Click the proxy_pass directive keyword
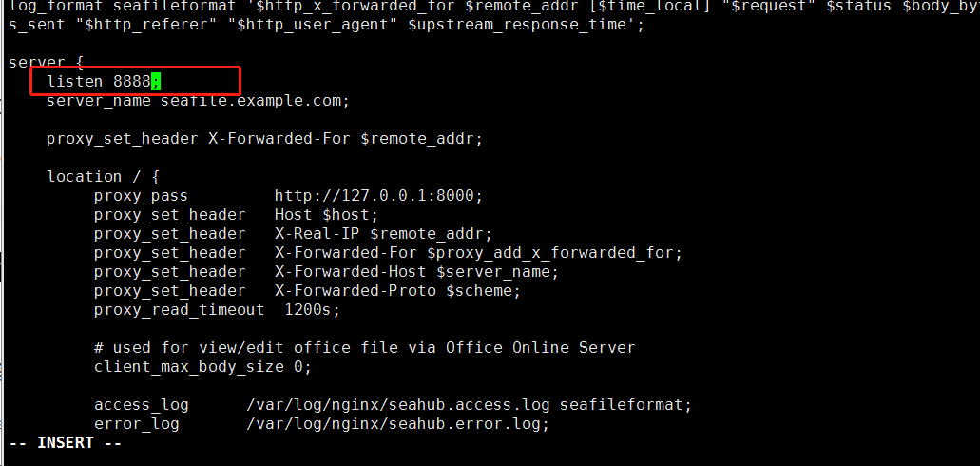The image size is (980, 466). click(x=141, y=196)
